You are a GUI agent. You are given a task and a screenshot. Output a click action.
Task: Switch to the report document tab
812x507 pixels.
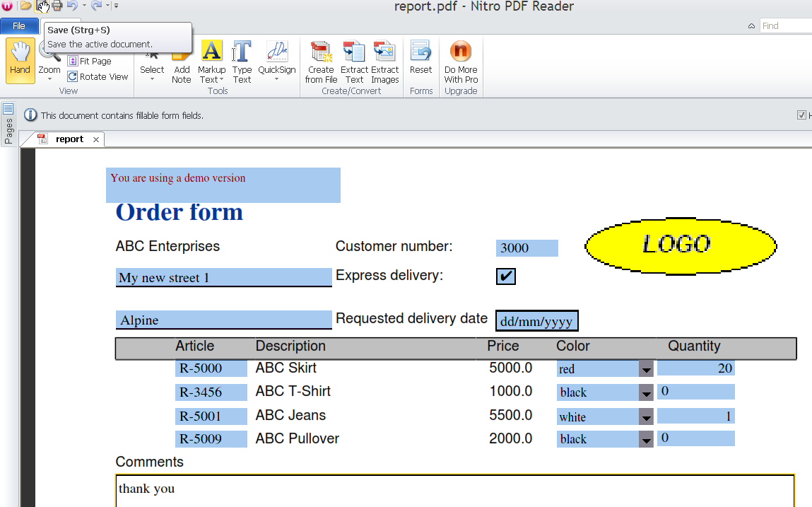click(69, 139)
